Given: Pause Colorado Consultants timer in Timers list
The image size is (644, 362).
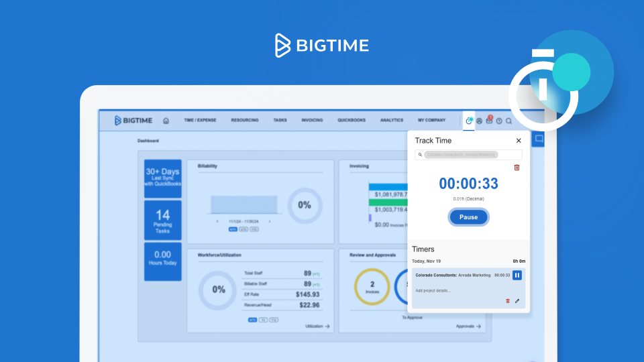Looking at the screenshot, I should coord(517,275).
